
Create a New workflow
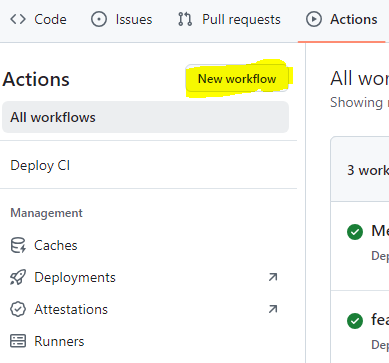point(237,79)
